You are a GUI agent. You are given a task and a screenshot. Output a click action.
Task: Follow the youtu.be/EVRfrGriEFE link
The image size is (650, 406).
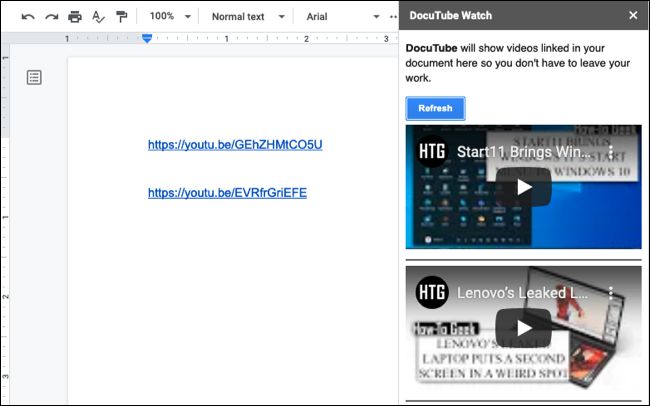pos(227,193)
